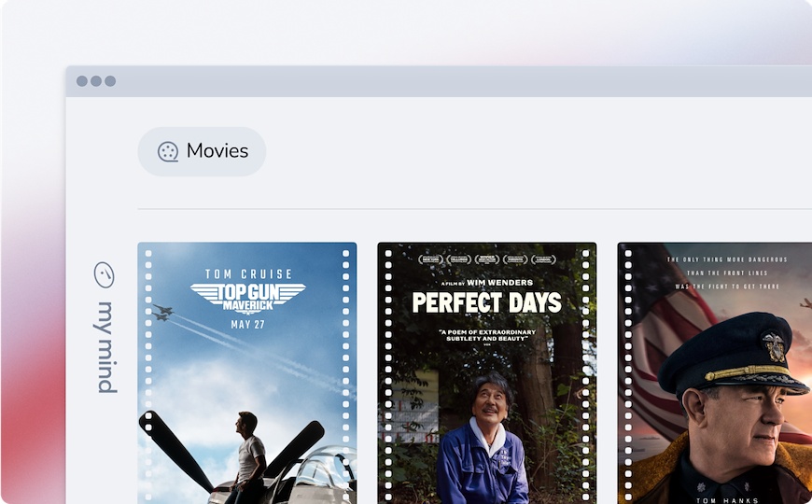Viewport: 812px width, 504px height.
Task: Click the Top Gun Maverick winged logo
Action: (247, 296)
